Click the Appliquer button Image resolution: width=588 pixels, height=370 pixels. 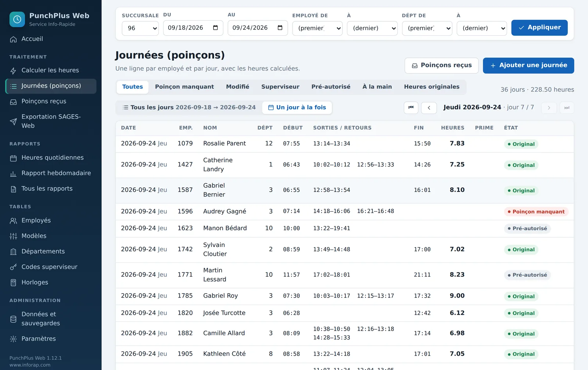pos(539,28)
